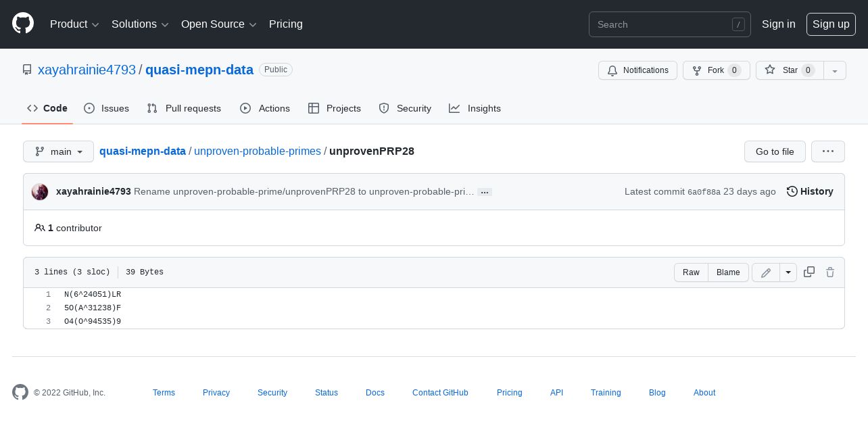Focus the Search input field

[669, 24]
